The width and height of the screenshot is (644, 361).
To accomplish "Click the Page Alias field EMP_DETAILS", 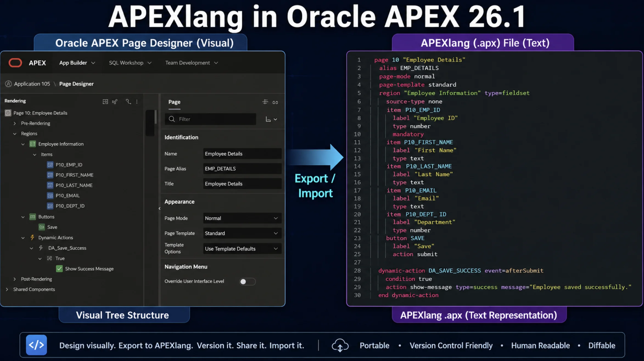I will click(242, 169).
